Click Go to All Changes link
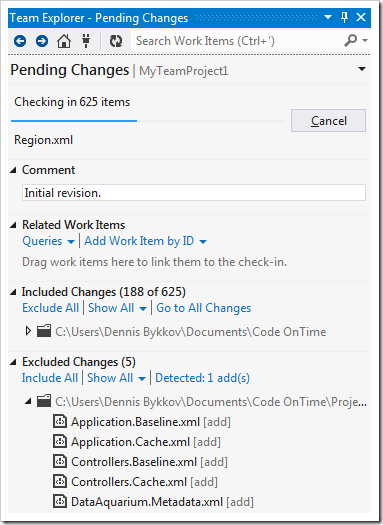 tap(204, 308)
